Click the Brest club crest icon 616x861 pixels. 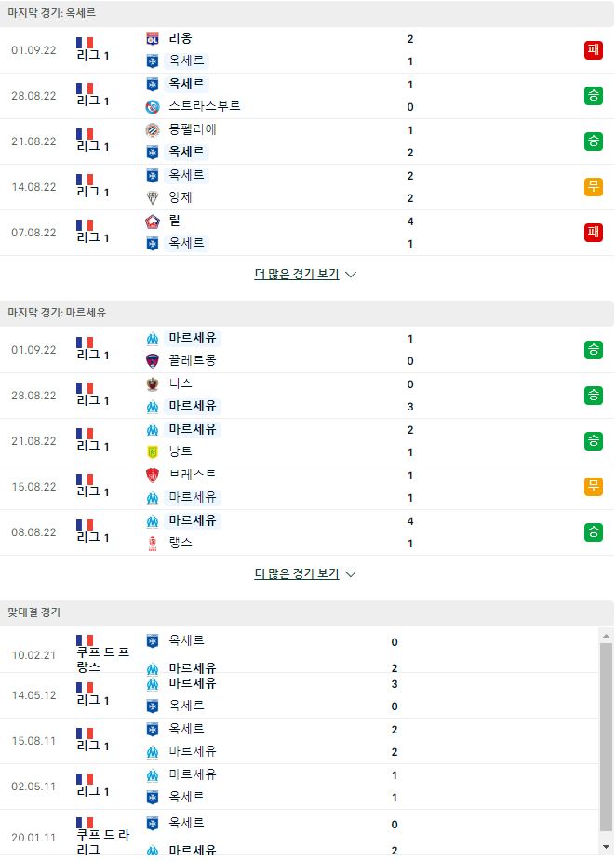[153, 475]
